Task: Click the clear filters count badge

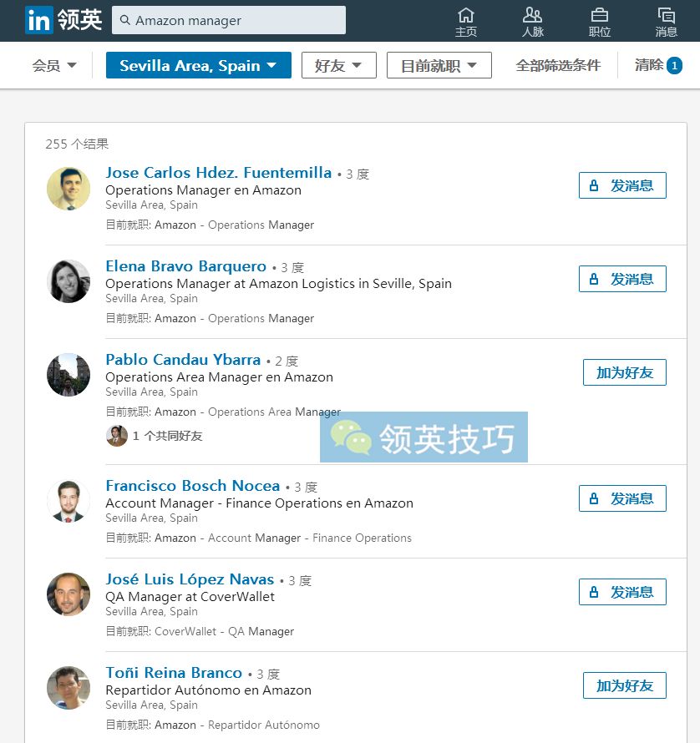Action: (x=674, y=65)
